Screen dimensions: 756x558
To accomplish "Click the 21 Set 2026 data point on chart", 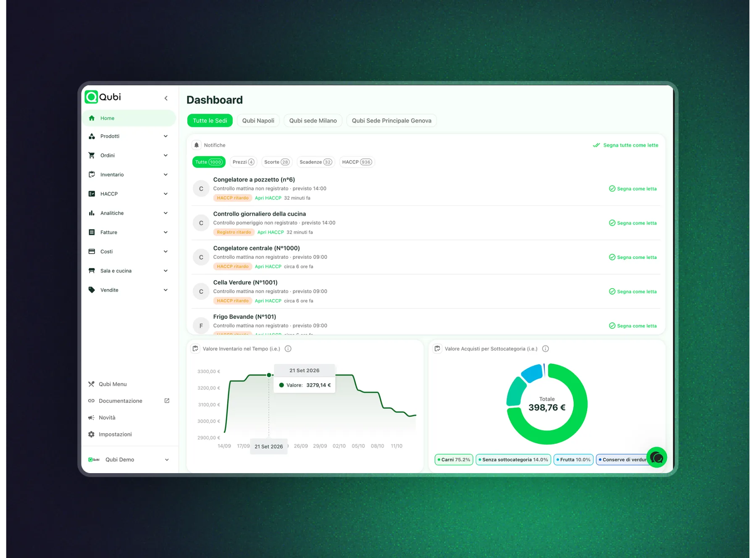I will pos(269,375).
